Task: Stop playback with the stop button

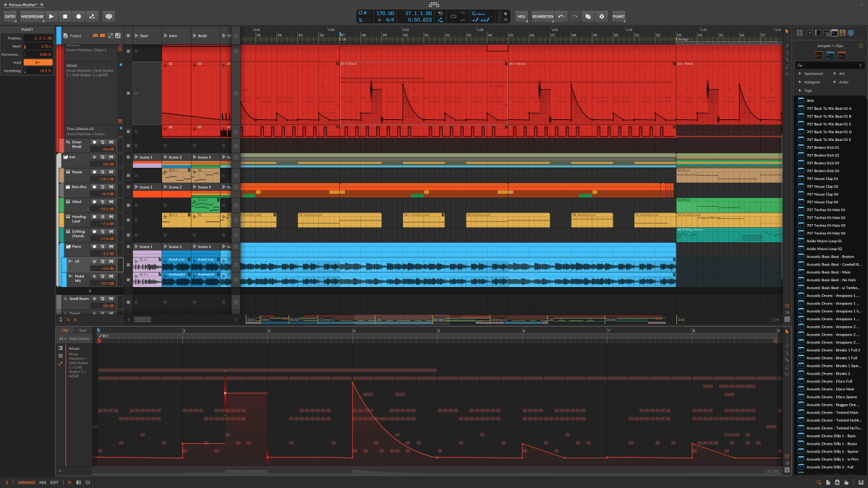Action: [x=65, y=16]
